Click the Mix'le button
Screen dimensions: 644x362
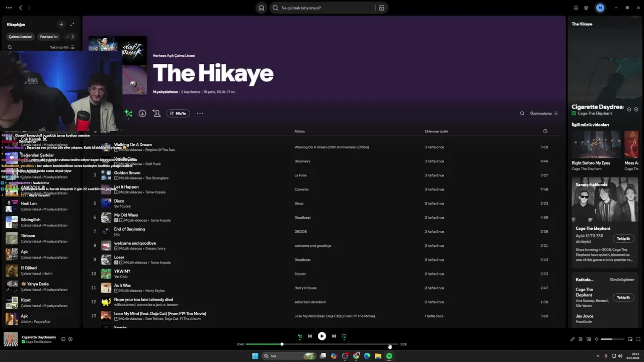click(x=178, y=114)
